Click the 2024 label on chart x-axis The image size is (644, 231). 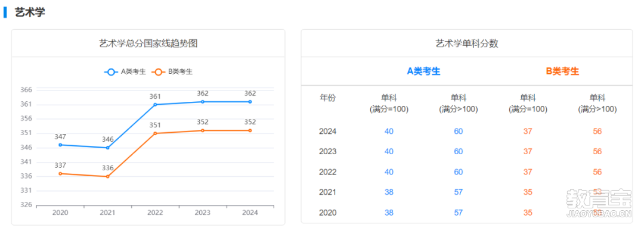click(x=250, y=213)
